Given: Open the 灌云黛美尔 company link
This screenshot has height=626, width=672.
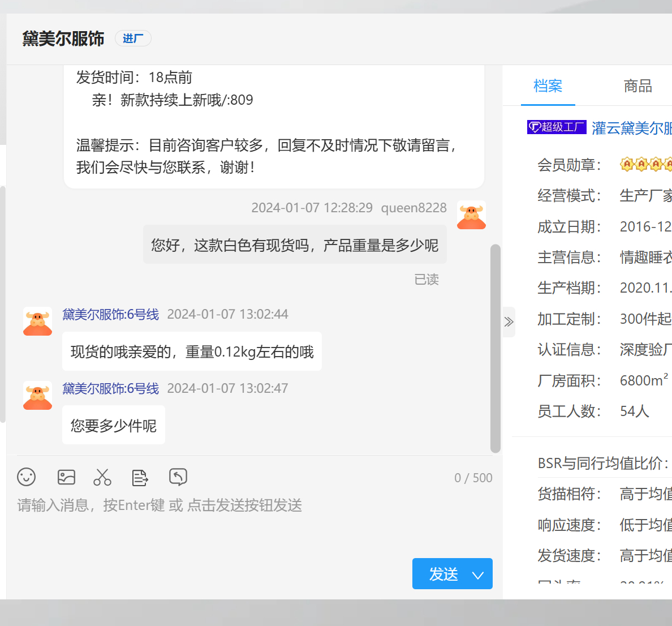Looking at the screenshot, I should (631, 128).
